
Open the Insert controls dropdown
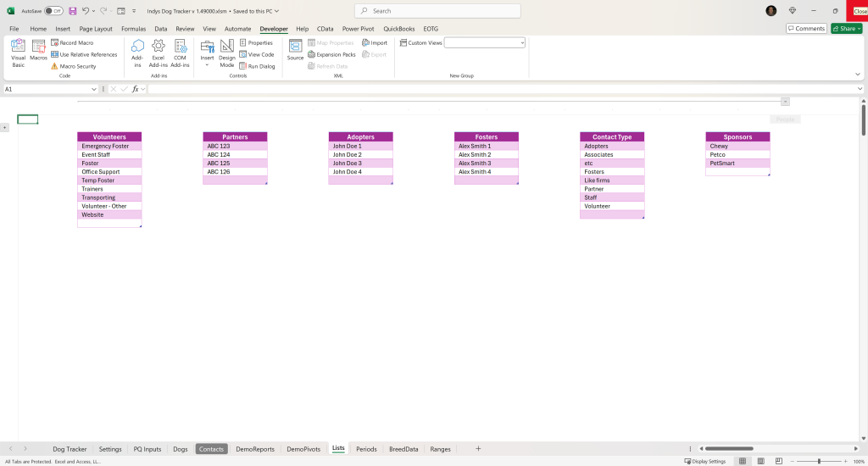[x=207, y=53]
